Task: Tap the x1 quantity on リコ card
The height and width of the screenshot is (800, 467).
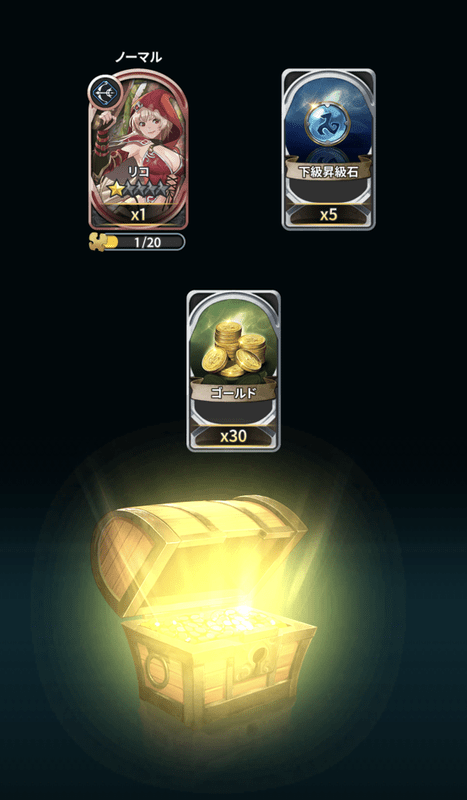Action: pyautogui.click(x=138, y=215)
